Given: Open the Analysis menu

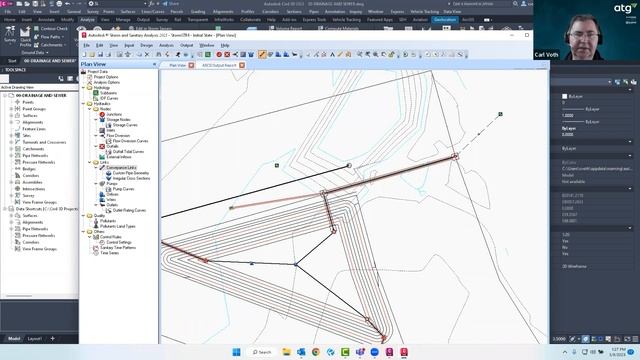Looking at the screenshot, I should (166, 45).
